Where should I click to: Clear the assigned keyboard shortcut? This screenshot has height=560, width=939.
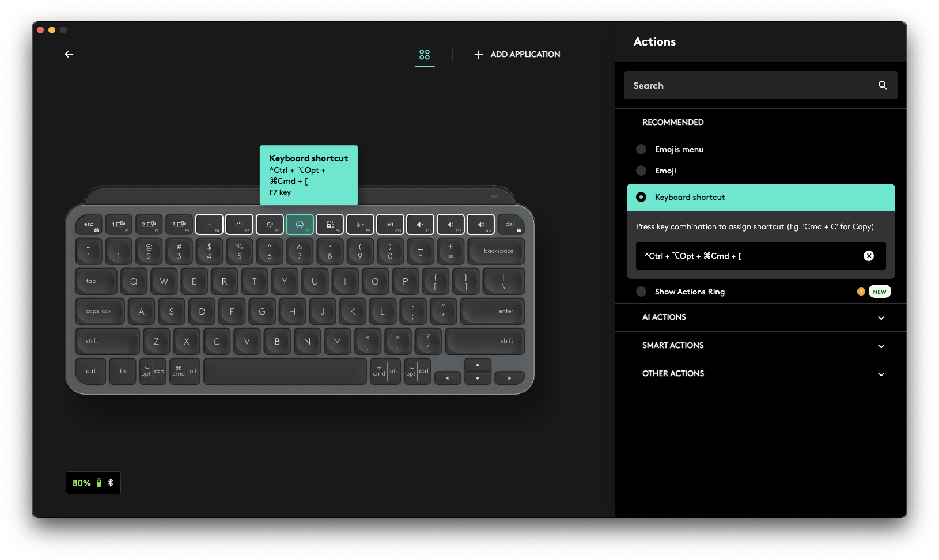click(x=869, y=256)
